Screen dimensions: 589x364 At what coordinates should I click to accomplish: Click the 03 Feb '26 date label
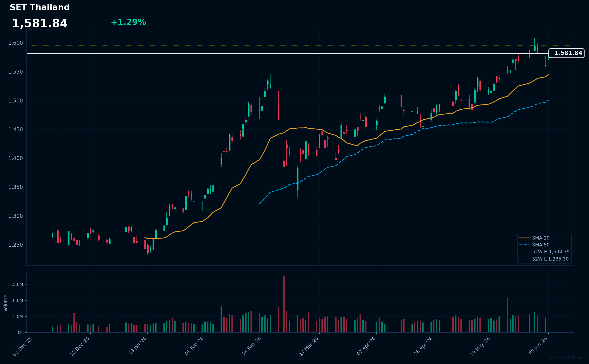pyautogui.click(x=195, y=346)
